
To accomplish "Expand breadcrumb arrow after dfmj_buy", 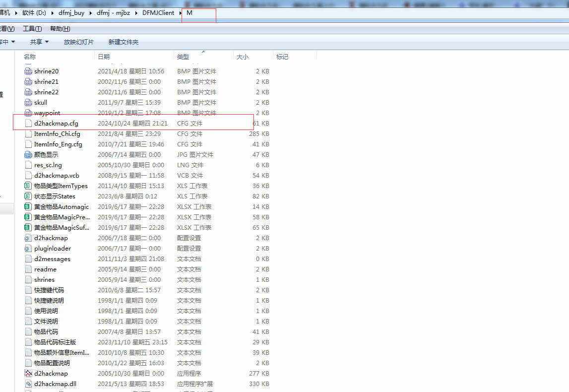I will [91, 13].
